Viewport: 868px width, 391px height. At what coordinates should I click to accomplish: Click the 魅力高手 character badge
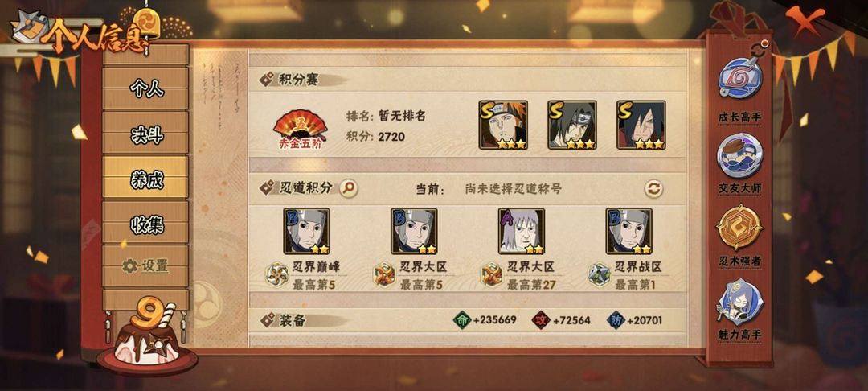click(x=740, y=302)
